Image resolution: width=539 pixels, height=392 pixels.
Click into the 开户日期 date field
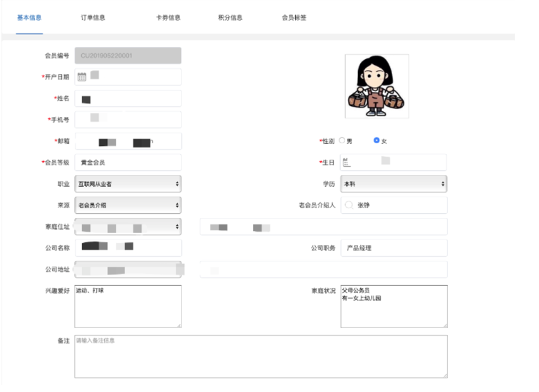coord(128,76)
